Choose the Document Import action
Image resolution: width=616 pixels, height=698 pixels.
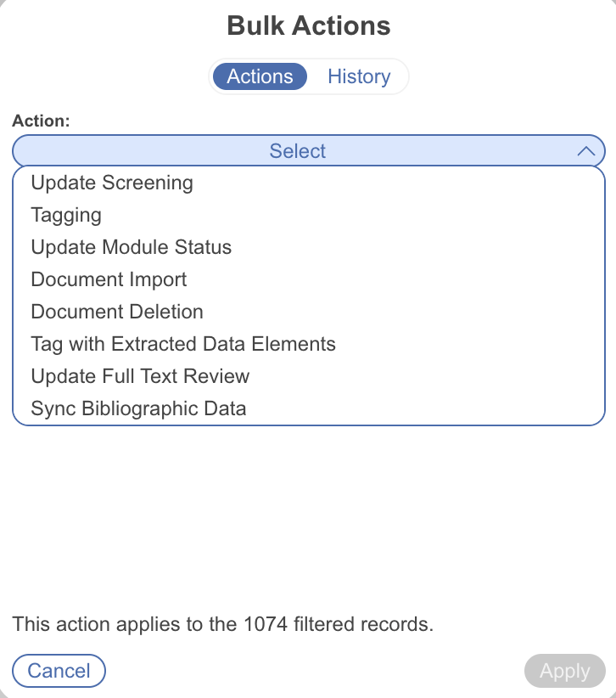point(109,279)
